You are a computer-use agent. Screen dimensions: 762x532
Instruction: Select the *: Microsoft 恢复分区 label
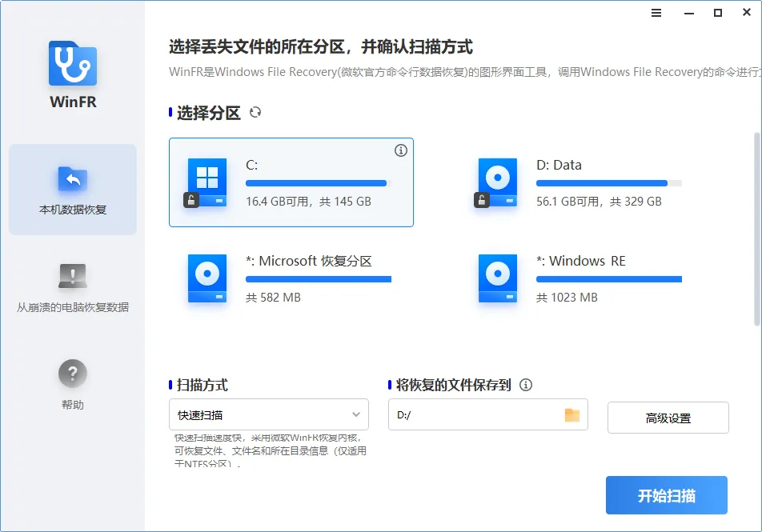coord(309,262)
